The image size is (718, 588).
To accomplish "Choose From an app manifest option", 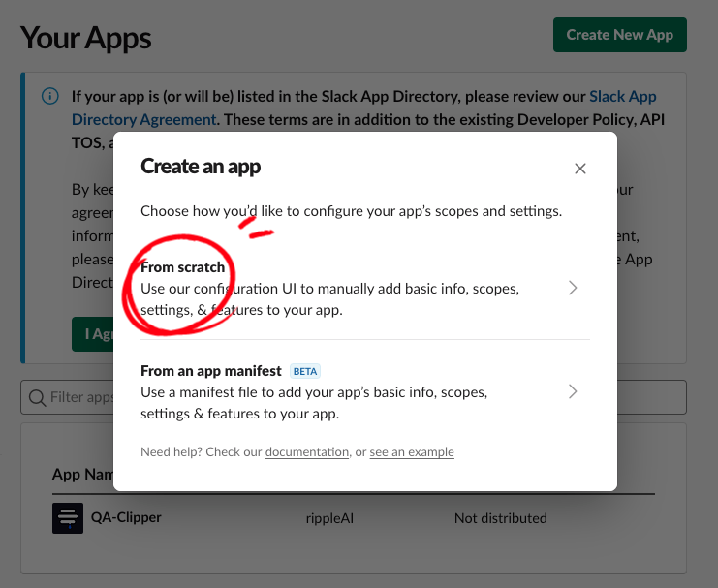I will [x=365, y=392].
